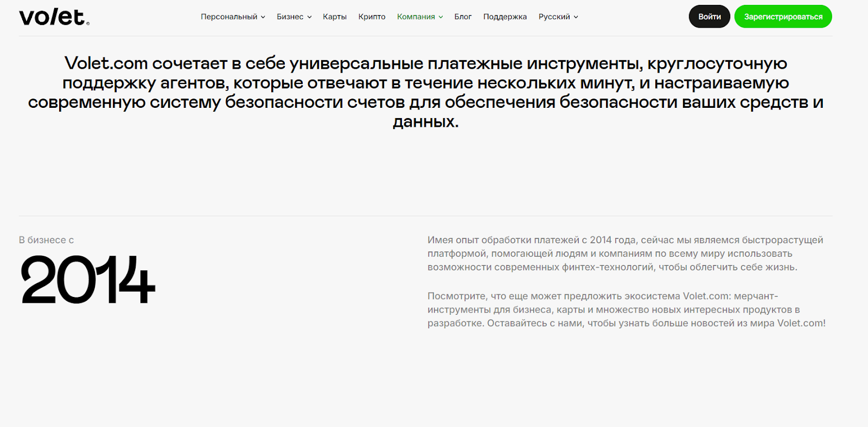Click the Зарегистрироваться button

coord(783,17)
